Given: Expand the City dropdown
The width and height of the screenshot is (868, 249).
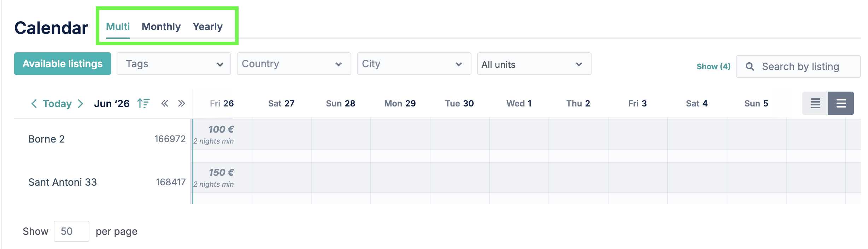Looking at the screenshot, I should [414, 64].
